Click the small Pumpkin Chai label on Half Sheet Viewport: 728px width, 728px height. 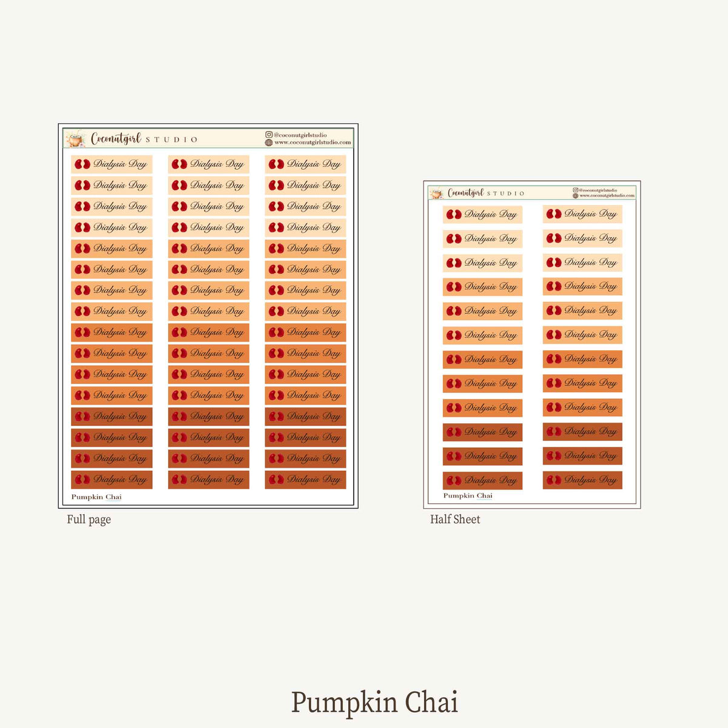468,496
